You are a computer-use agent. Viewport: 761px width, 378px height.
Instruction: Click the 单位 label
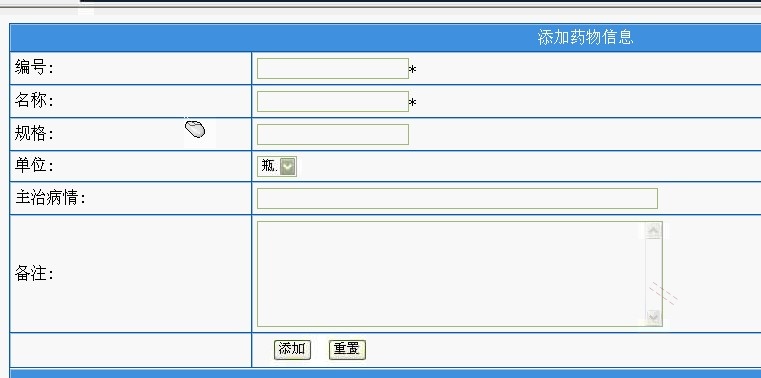point(34,165)
